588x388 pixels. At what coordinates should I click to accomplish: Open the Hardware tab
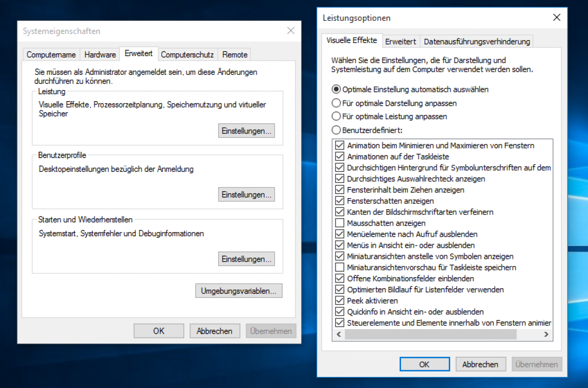click(100, 54)
